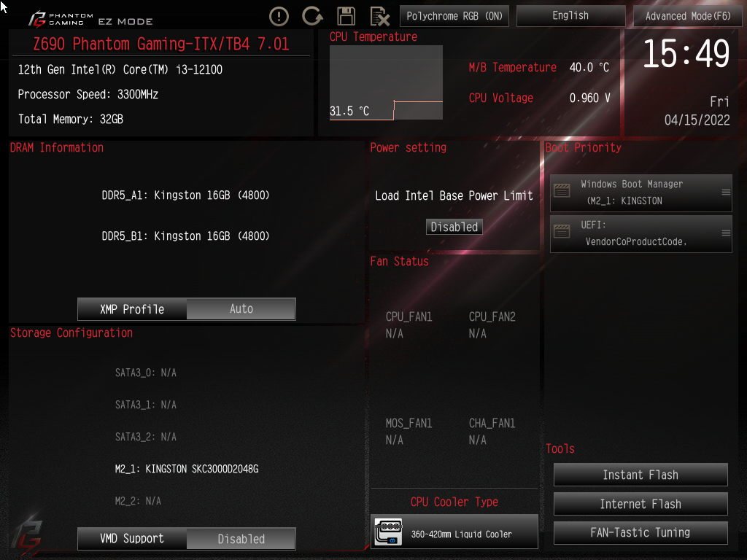747x560 pixels.
Task: Select UEFI VendorCoProductCode boot entry
Action: (640, 234)
